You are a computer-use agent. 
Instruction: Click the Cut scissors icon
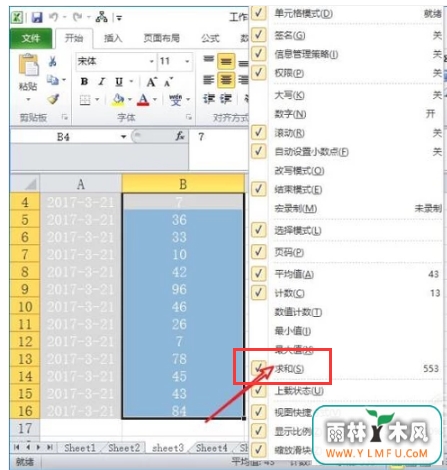click(x=53, y=61)
